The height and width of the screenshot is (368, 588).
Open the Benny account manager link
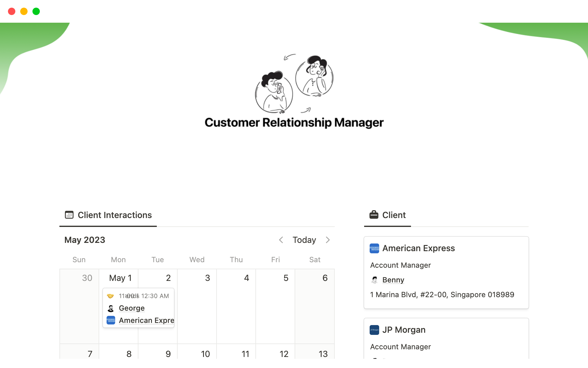pos(393,280)
